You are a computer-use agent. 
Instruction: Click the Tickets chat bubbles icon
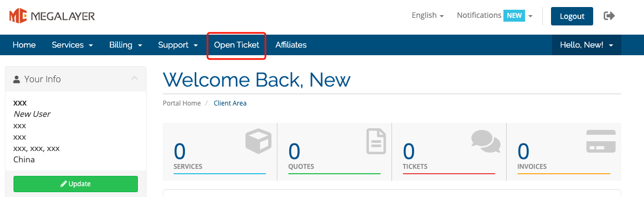pos(486,141)
